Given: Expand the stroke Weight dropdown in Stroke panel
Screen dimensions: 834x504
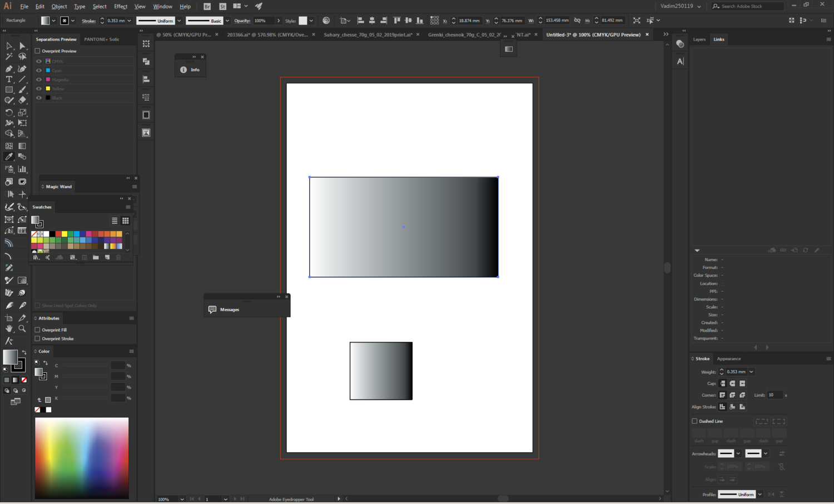Looking at the screenshot, I should click(x=751, y=372).
